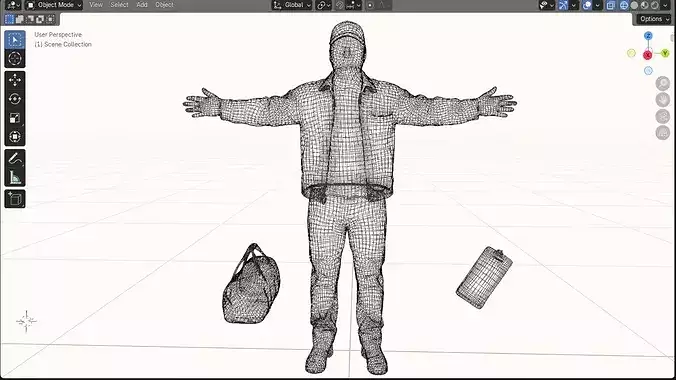Switch to Material Preview shading
The image size is (676, 380).
(645, 5)
